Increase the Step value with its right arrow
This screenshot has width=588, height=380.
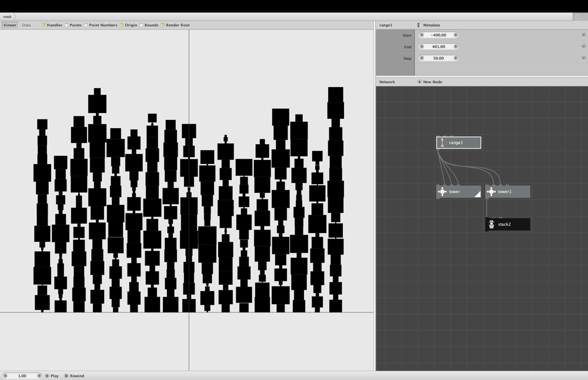point(456,58)
